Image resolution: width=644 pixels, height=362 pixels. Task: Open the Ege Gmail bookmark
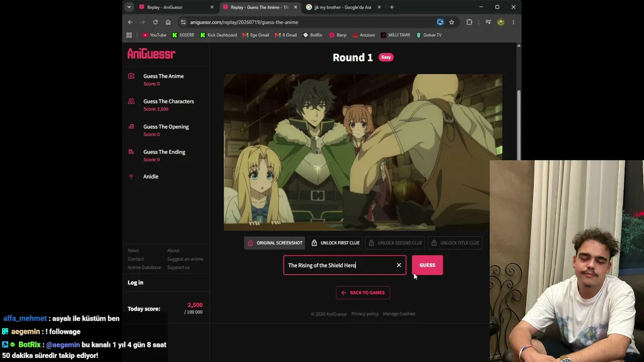[x=256, y=35]
